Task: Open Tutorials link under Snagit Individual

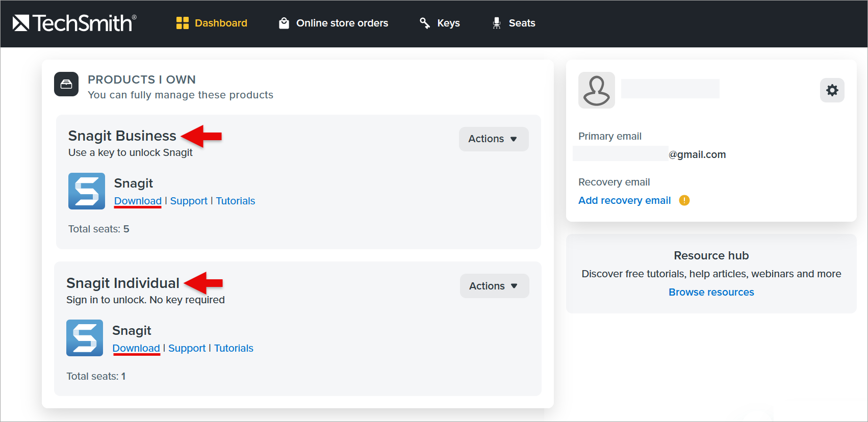Action: pyautogui.click(x=234, y=348)
